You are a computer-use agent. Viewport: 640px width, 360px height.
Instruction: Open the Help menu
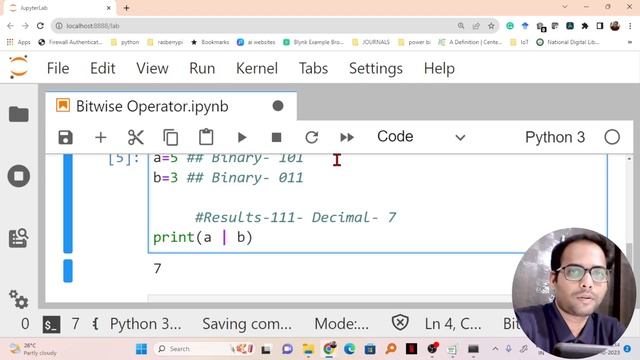pyautogui.click(x=439, y=68)
